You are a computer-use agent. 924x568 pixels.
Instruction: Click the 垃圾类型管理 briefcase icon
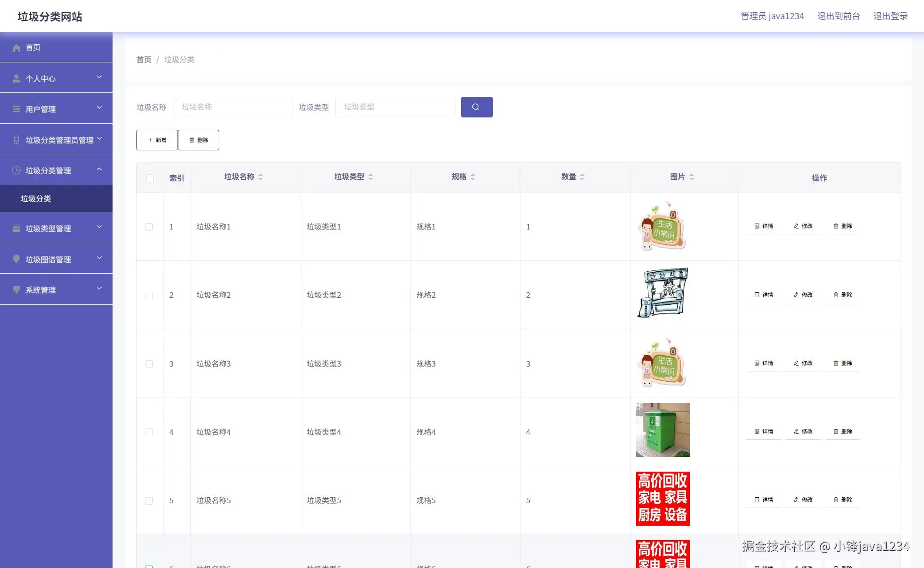(x=16, y=228)
